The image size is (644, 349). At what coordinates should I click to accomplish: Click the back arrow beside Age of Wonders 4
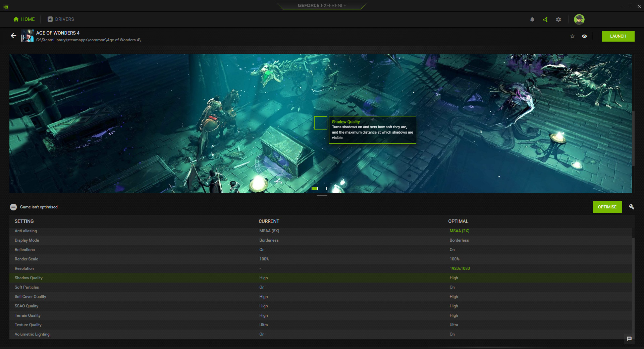tap(13, 36)
